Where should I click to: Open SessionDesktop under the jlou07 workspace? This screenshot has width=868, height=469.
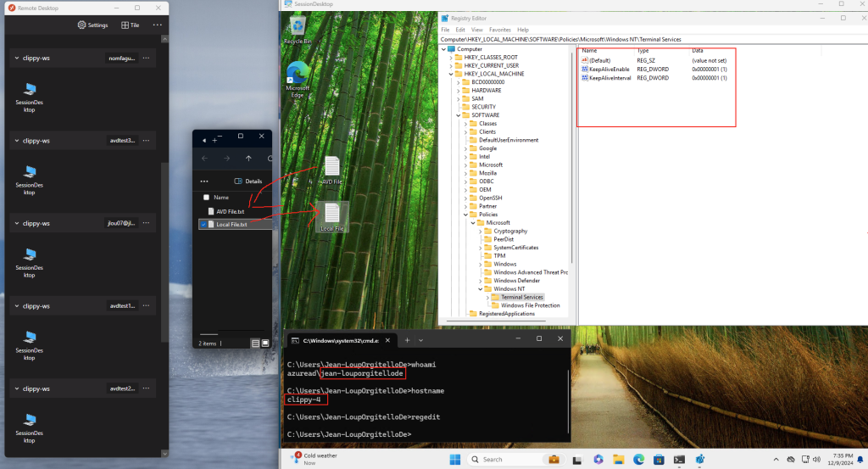point(30,263)
